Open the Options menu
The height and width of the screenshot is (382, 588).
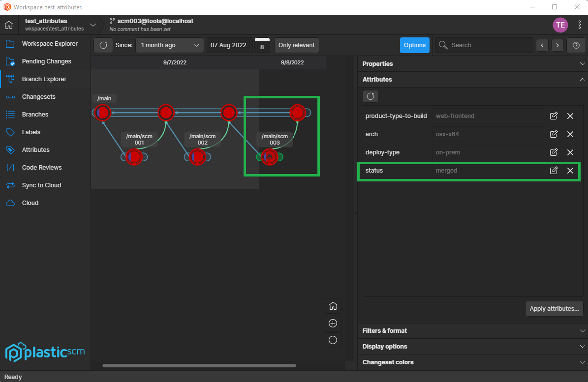pos(415,45)
